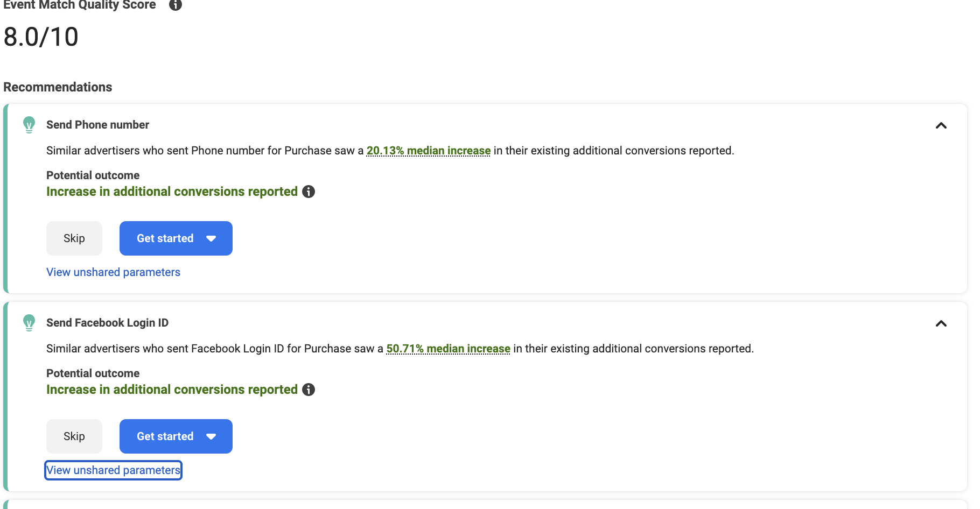Screen dimensions: 980x509
Task: View unshared parameters for Facebook Login ID
Action: tap(113, 470)
